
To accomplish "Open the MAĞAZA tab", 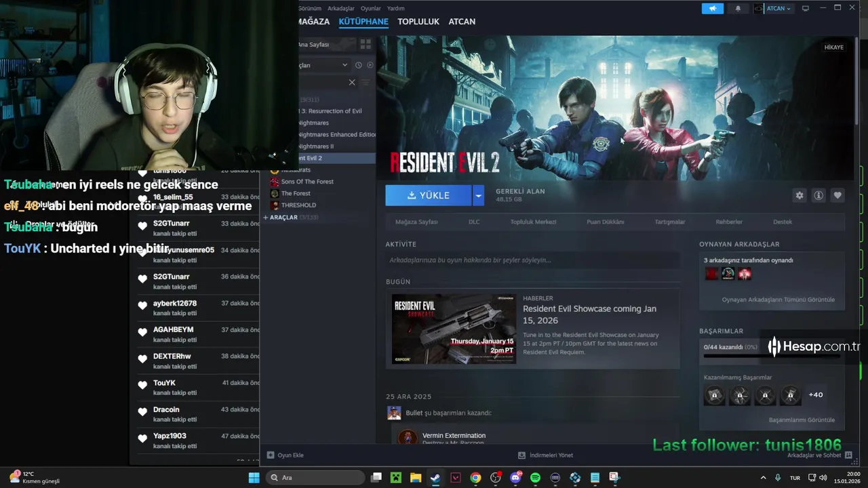I will (x=314, y=22).
